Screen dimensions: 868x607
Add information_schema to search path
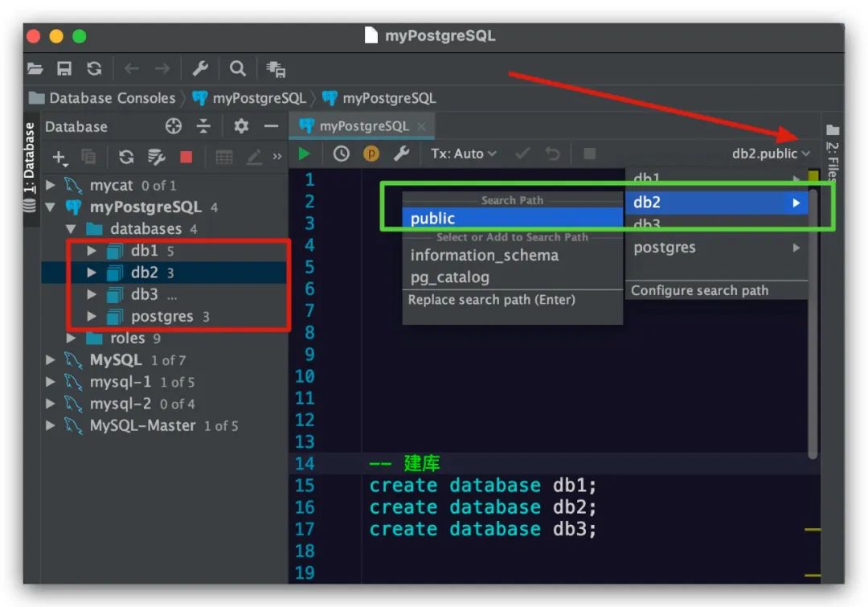tap(513, 256)
